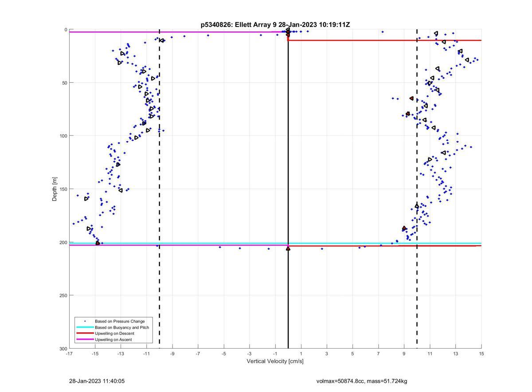Click the red triangle marker on descent curve at 201 m
The image size is (532, 392).
point(98,243)
